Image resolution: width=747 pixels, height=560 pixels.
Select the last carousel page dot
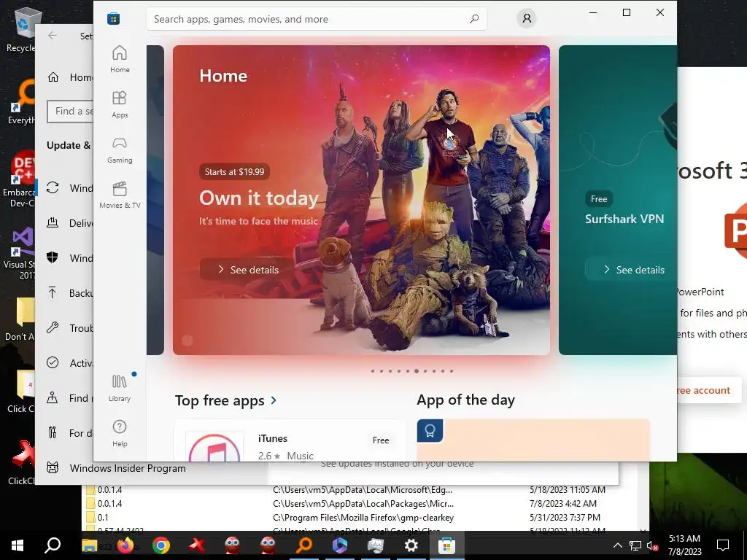tap(451, 371)
